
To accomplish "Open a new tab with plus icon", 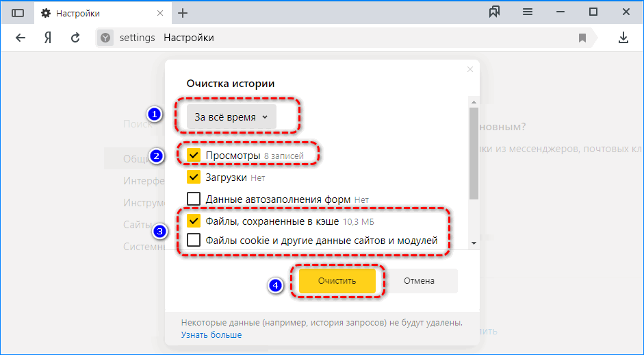I will coord(183,13).
